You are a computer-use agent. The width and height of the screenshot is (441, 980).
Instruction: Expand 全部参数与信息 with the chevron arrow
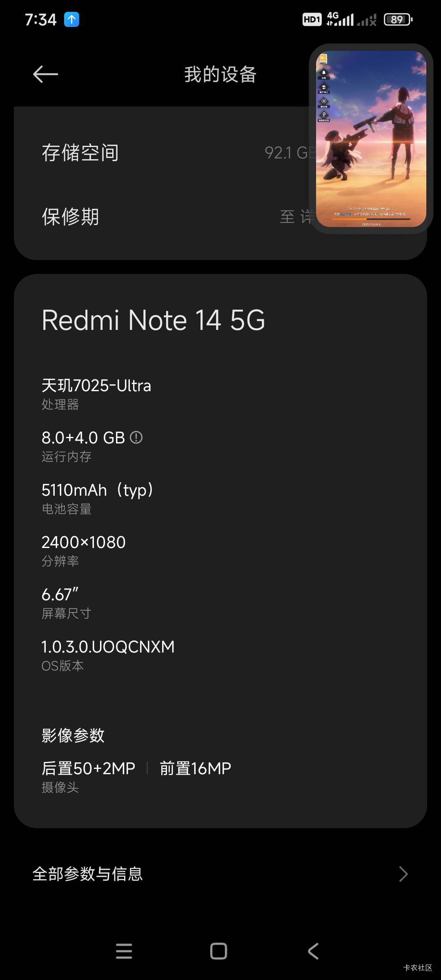pyautogui.click(x=403, y=874)
